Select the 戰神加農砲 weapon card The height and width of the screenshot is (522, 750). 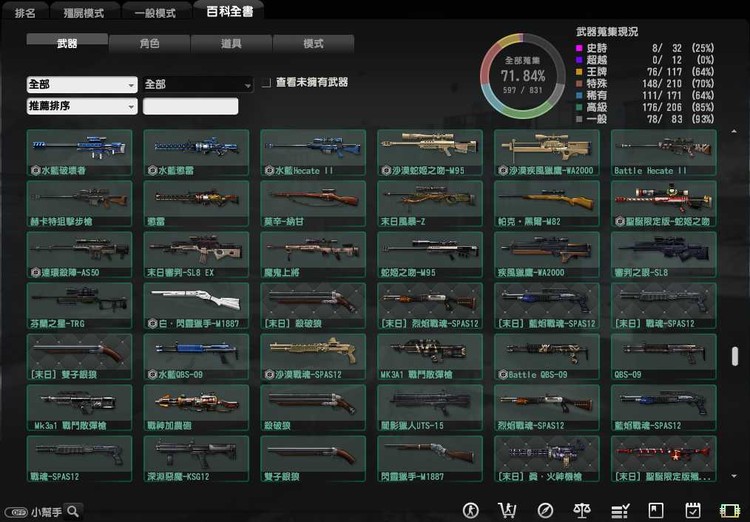(x=196, y=408)
